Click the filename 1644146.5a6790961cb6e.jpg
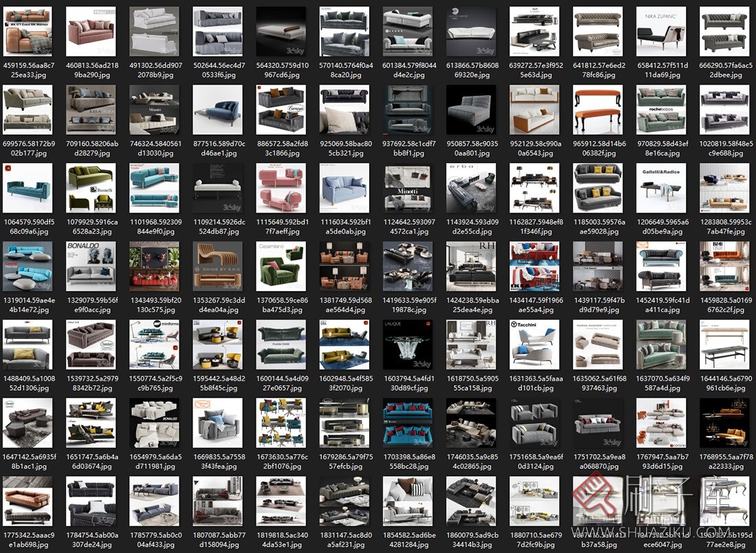 coord(724,383)
